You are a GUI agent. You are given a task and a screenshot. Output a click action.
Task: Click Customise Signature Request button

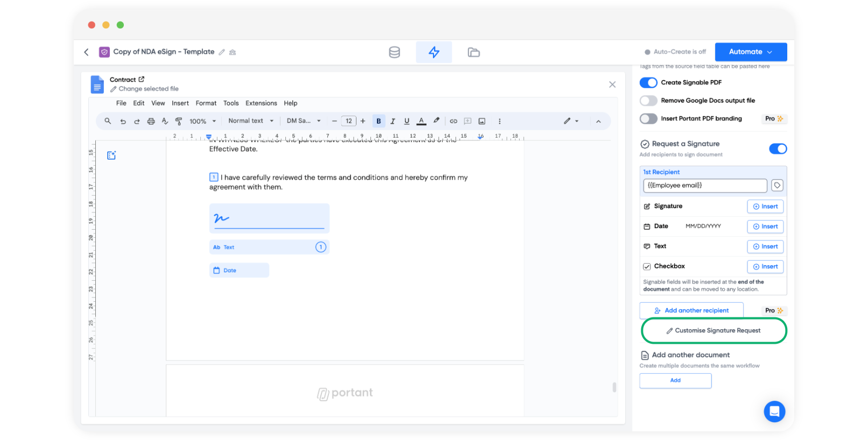pos(713,331)
